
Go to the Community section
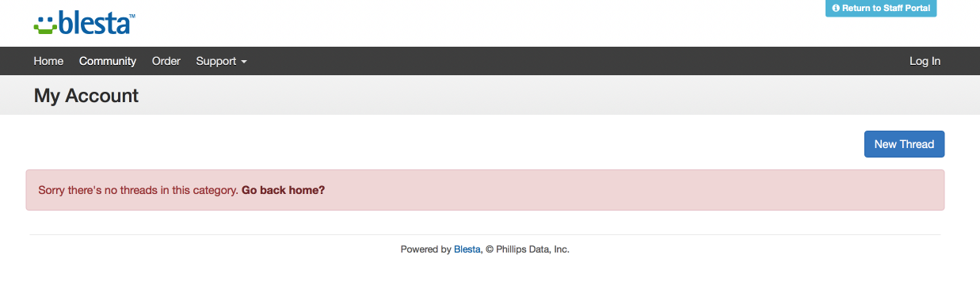pos(108,61)
